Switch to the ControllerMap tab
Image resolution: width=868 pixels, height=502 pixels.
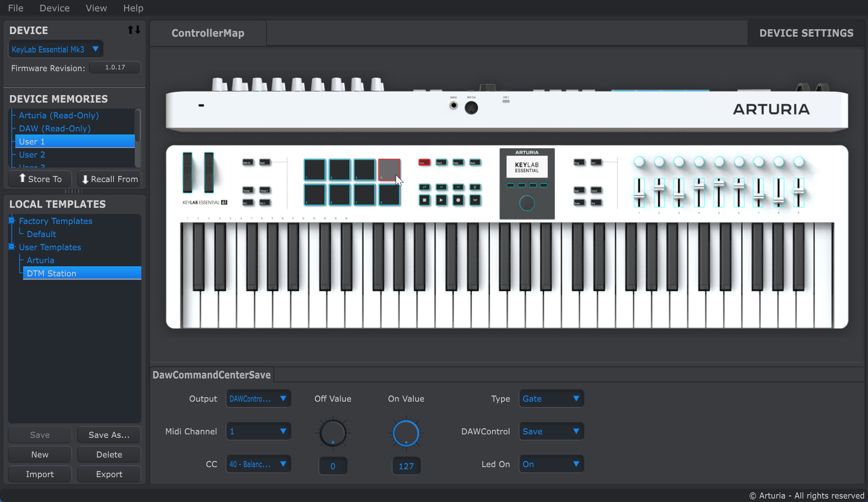[208, 33]
